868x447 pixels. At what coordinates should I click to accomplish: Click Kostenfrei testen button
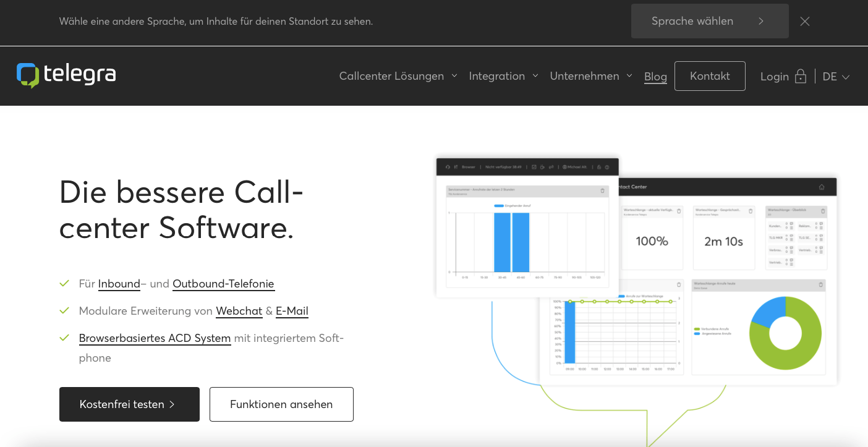(x=129, y=404)
